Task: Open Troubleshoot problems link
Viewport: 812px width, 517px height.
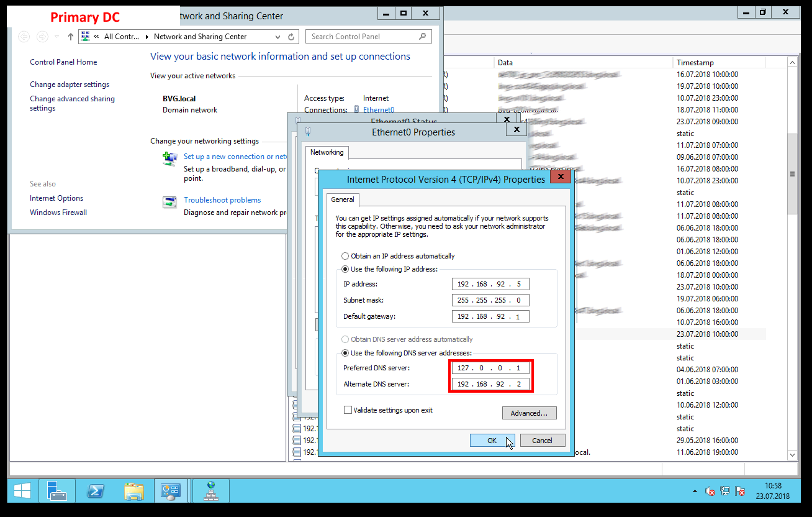Action: click(x=222, y=200)
